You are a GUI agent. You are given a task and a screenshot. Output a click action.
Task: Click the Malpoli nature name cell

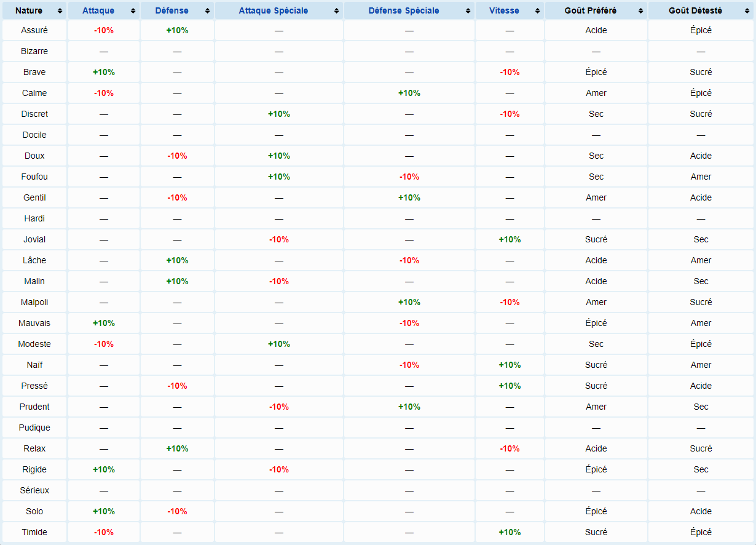(x=34, y=302)
